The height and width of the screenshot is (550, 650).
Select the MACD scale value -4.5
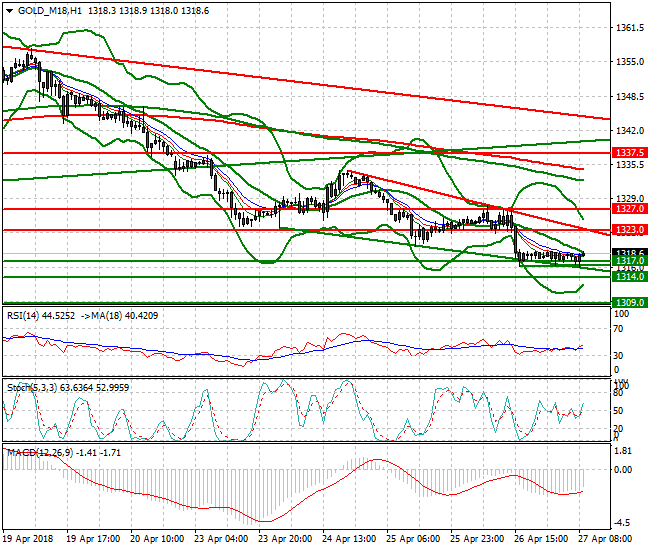click(x=622, y=523)
